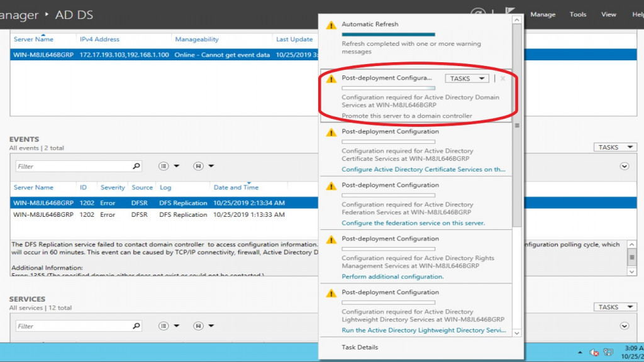Focus the SERVICES Filter input field
Viewport: 644px width, 362px height.
[x=73, y=326]
